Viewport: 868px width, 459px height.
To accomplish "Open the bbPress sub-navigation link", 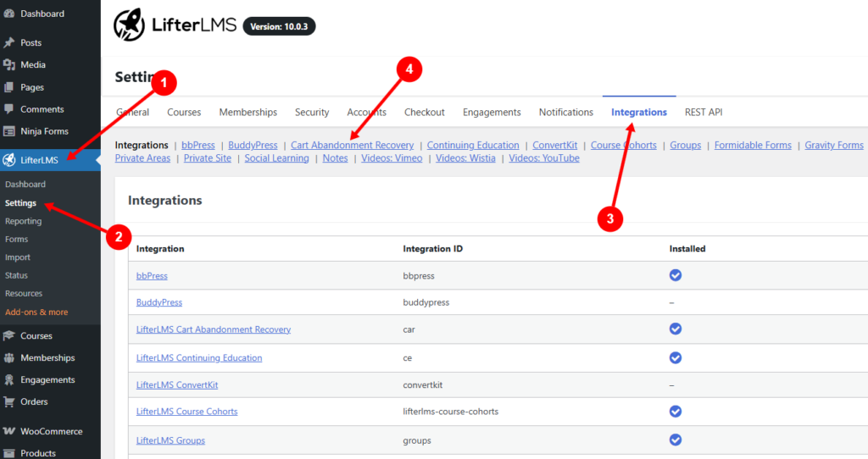I will point(198,145).
